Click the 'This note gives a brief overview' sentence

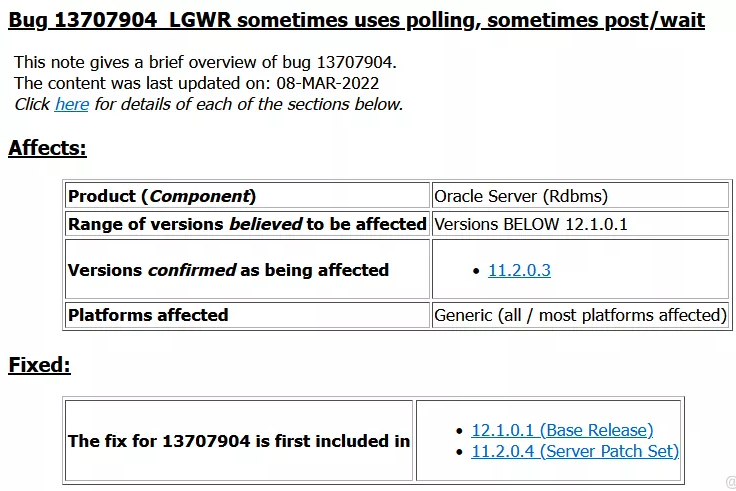pyautogui.click(x=205, y=62)
